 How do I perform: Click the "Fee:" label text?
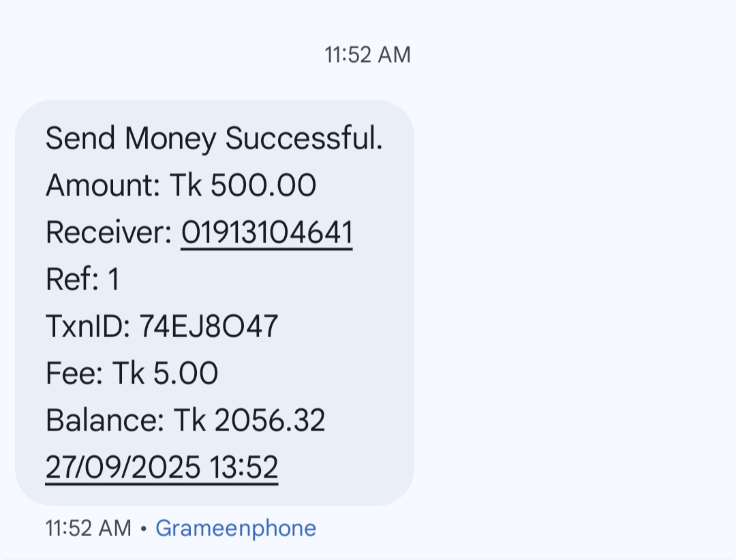click(74, 374)
